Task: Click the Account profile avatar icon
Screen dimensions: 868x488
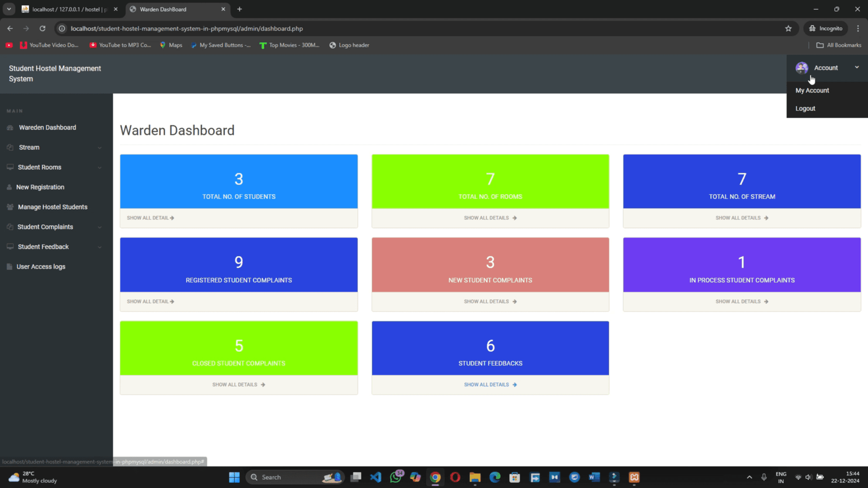Action: pos(802,67)
